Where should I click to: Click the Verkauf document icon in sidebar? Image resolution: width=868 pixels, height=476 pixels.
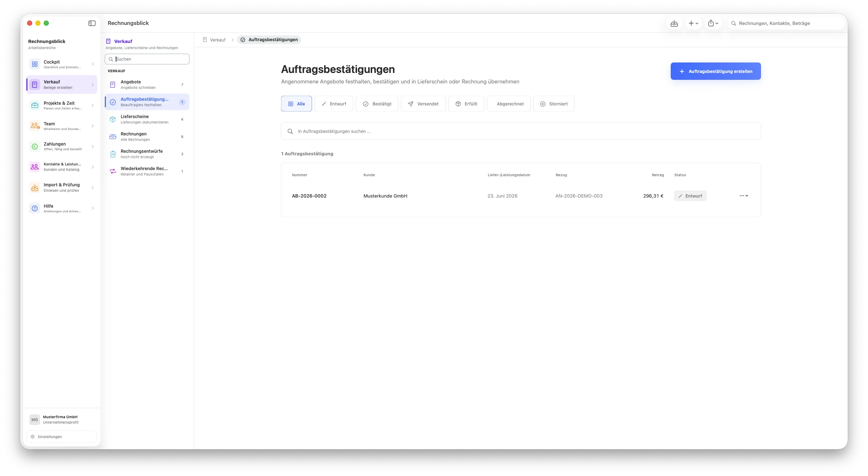(35, 85)
